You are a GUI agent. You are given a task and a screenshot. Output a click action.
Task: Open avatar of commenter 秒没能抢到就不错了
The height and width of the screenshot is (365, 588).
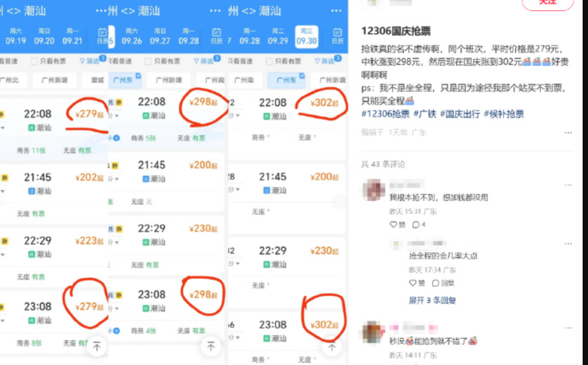(x=373, y=332)
